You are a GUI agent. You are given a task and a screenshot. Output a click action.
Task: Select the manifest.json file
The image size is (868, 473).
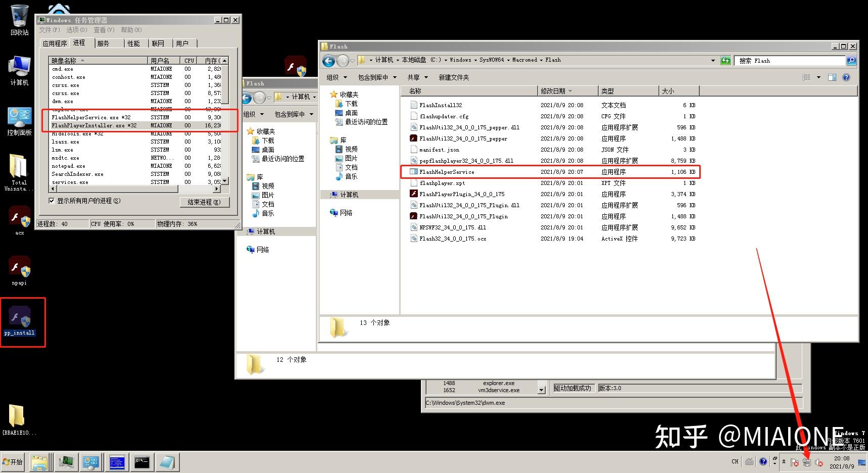[x=553, y=150]
